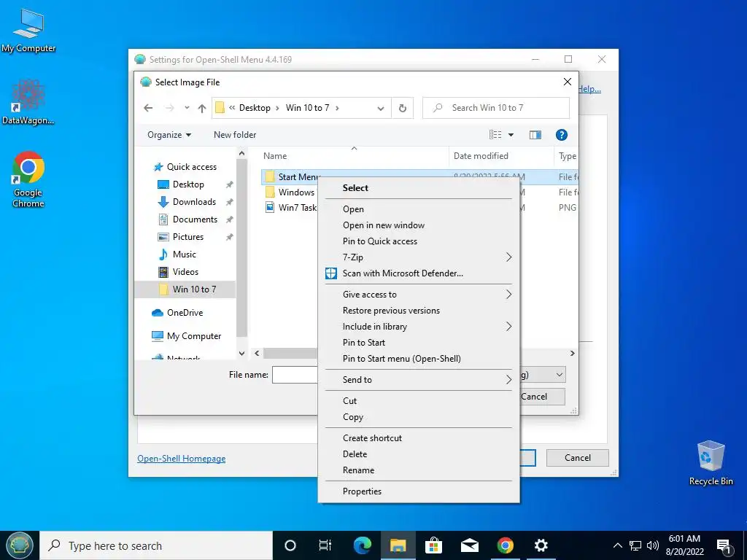Open file type filter dropdown
Screen dimensions: 747x560
click(x=560, y=375)
